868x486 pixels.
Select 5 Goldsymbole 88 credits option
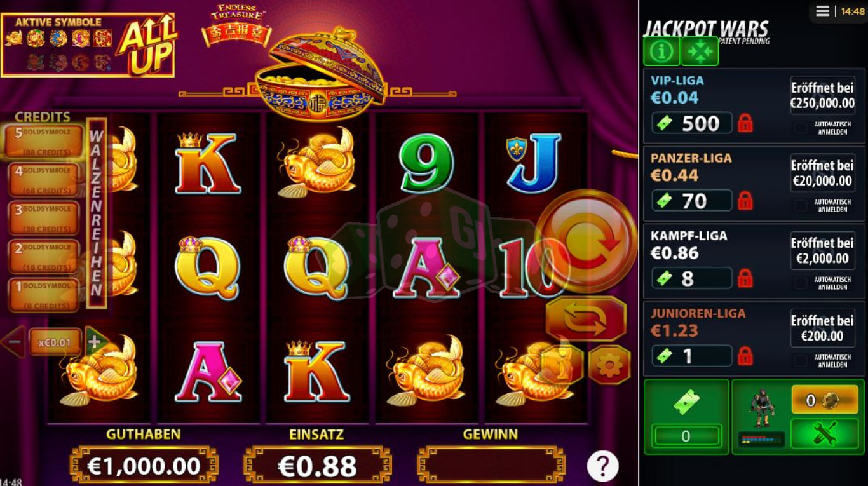click(44, 141)
